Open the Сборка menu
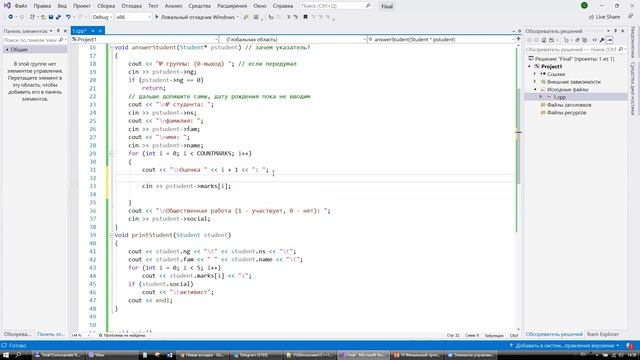The height and width of the screenshot is (360, 640). click(x=106, y=6)
